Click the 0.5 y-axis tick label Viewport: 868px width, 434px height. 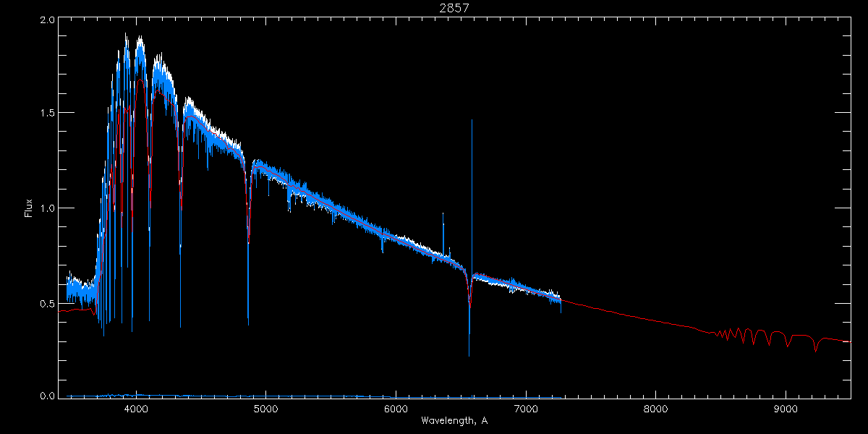(47, 303)
